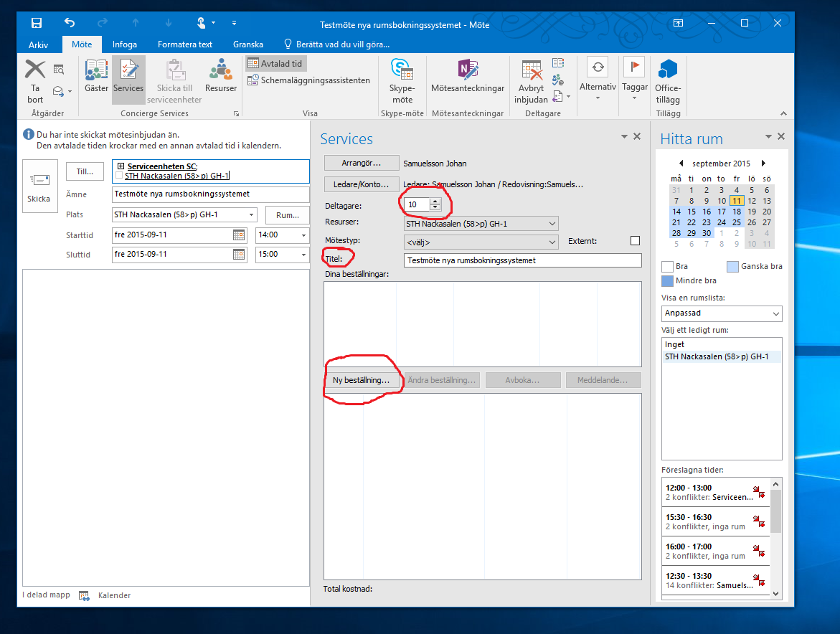Viewport: 840px width, 634px height.
Task: Click the Ganska bra color swatch
Action: point(732,267)
